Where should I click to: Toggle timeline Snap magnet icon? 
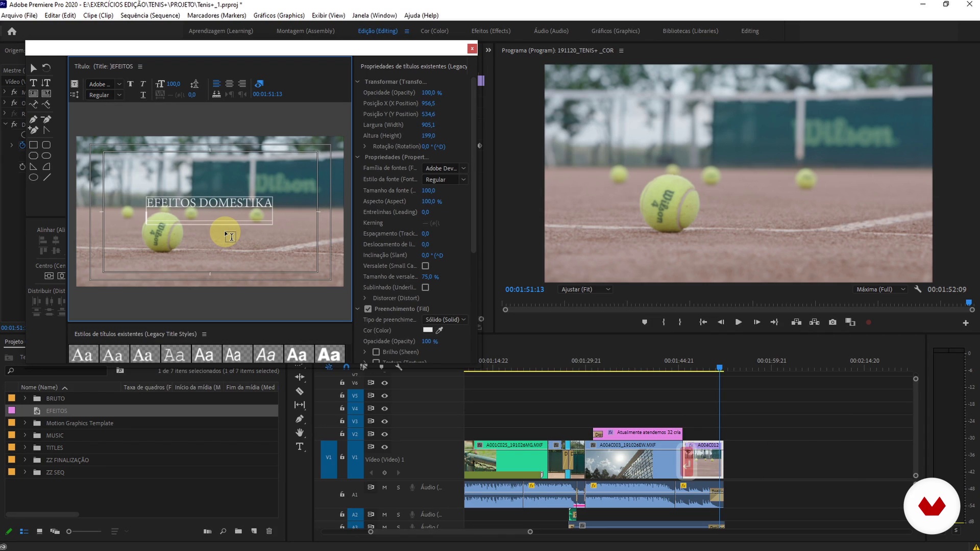click(347, 367)
